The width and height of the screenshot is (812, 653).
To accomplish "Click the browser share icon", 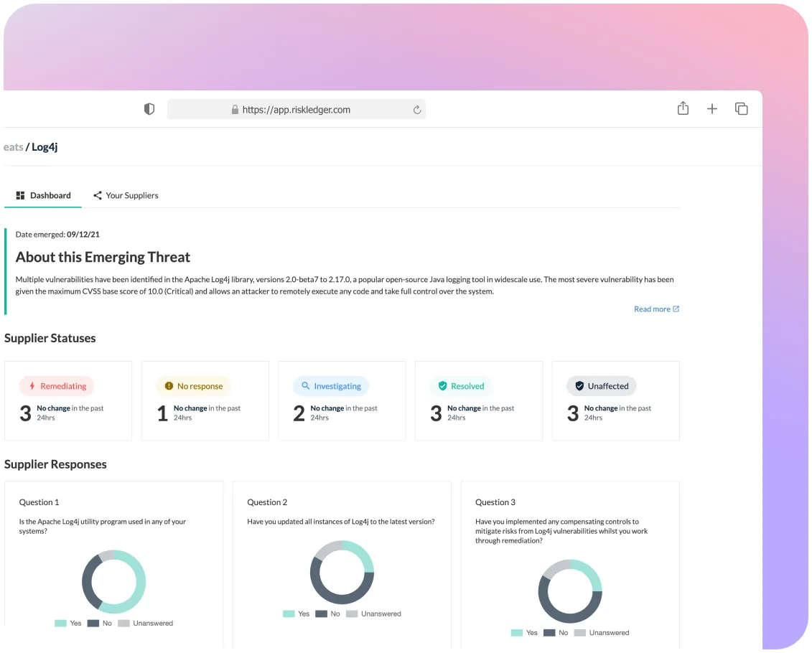I will point(683,108).
